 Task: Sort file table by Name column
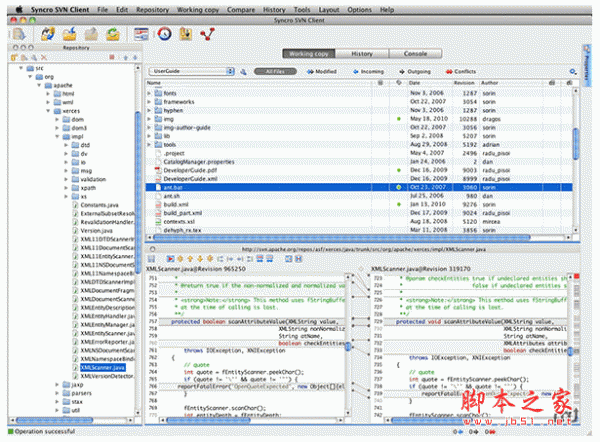click(x=259, y=83)
